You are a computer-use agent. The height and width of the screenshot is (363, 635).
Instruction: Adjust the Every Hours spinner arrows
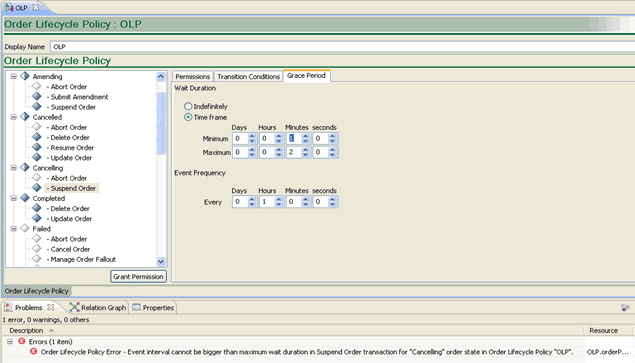click(x=279, y=202)
